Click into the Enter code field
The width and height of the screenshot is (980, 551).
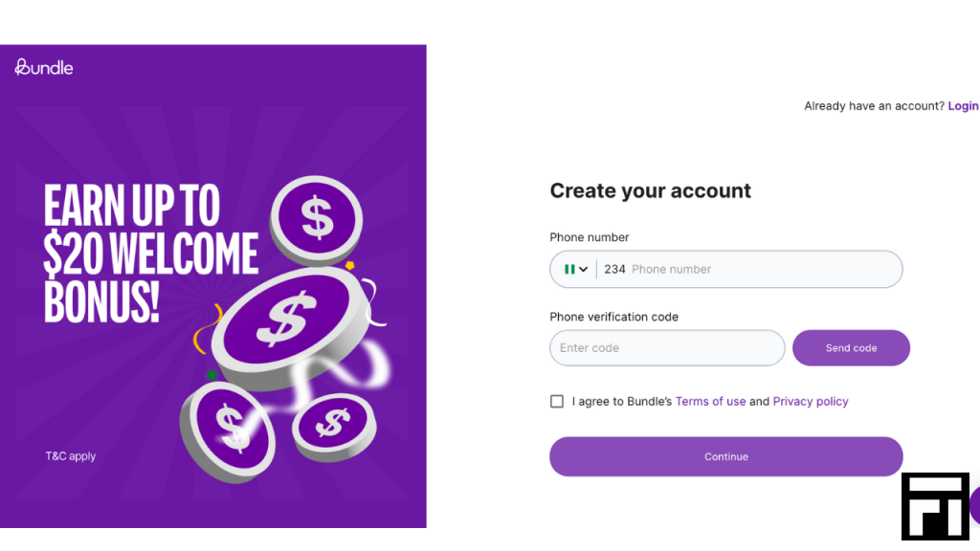(667, 348)
